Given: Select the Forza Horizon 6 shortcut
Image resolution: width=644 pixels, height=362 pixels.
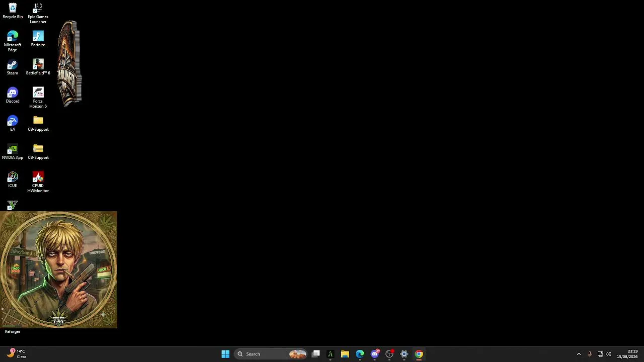Looking at the screenshot, I should [38, 98].
